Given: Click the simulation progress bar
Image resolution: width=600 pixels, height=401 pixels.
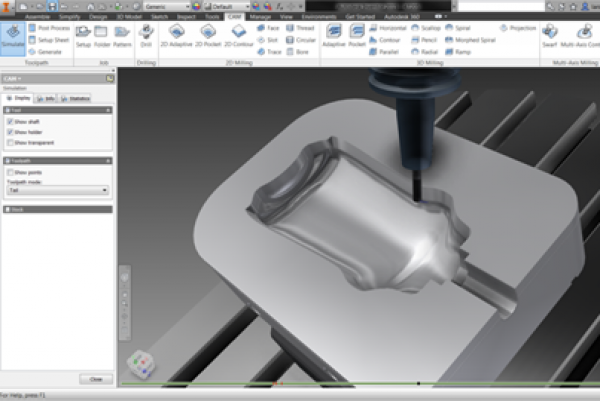Looking at the screenshot, I should 350,383.
